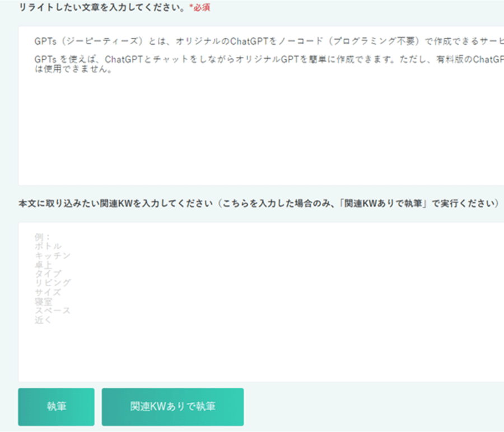Click the placeholder word 寝室
Viewport: 504px width, 432px height.
pos(43,302)
